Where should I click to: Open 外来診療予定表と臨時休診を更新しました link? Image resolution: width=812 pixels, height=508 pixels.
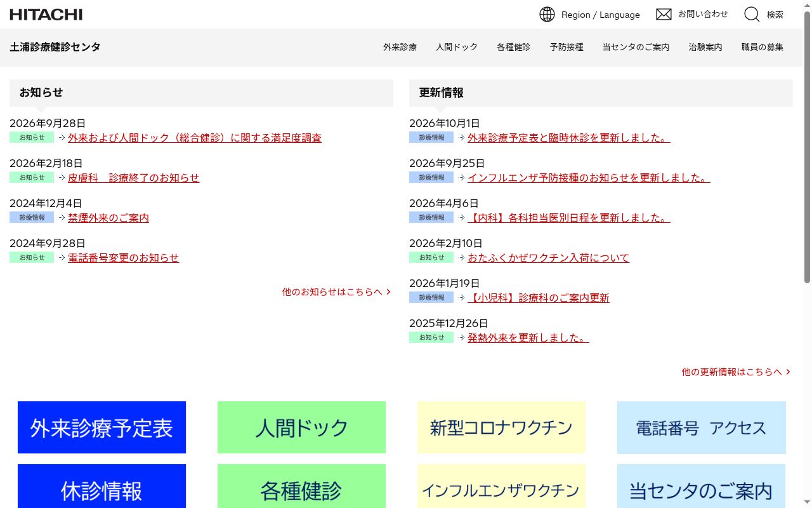pos(569,138)
